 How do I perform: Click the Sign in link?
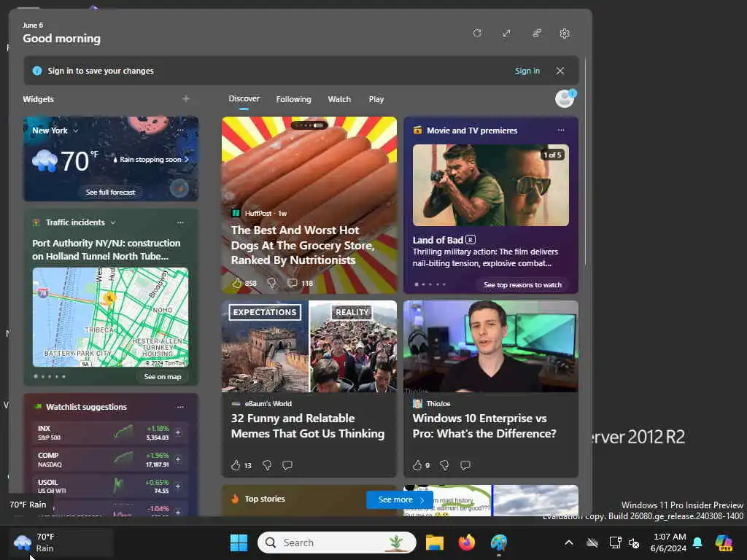coord(527,71)
